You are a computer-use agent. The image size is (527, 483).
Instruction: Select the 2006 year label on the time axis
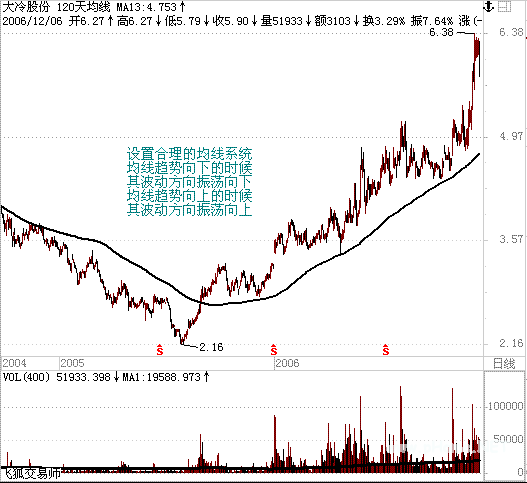click(287, 363)
